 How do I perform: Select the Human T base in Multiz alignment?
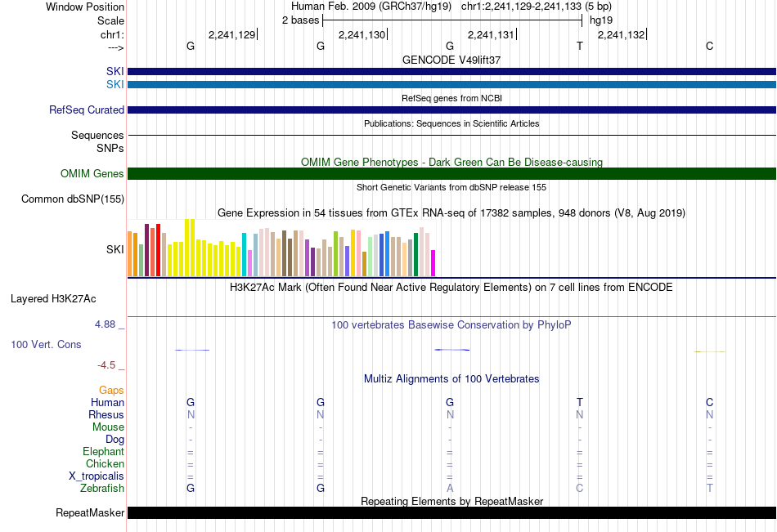[579, 402]
